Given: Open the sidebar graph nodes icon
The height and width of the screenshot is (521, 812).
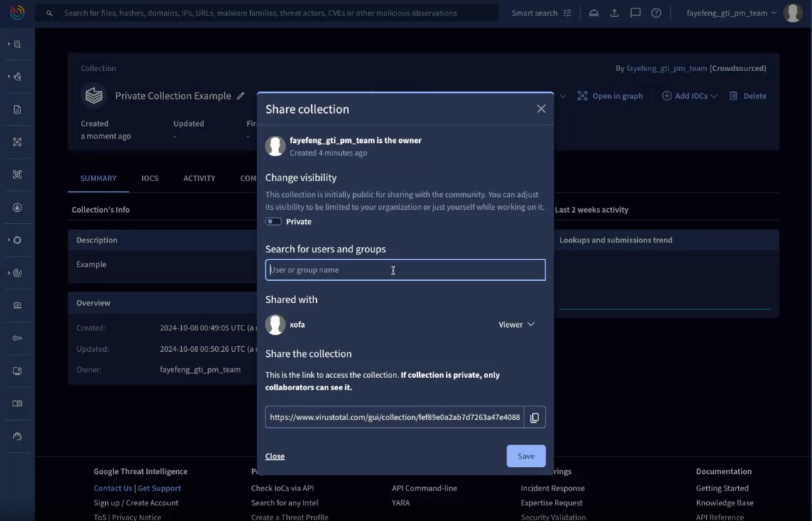Looking at the screenshot, I should click(17, 142).
